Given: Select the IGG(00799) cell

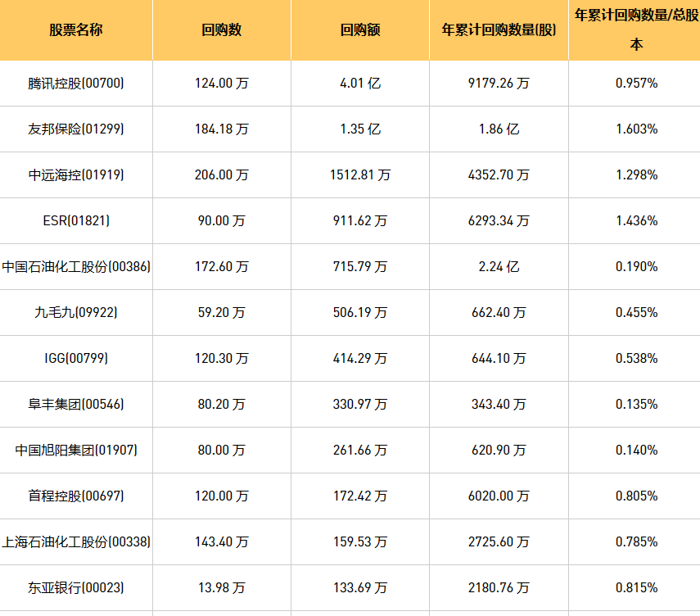Looking at the screenshot, I should tap(76, 358).
